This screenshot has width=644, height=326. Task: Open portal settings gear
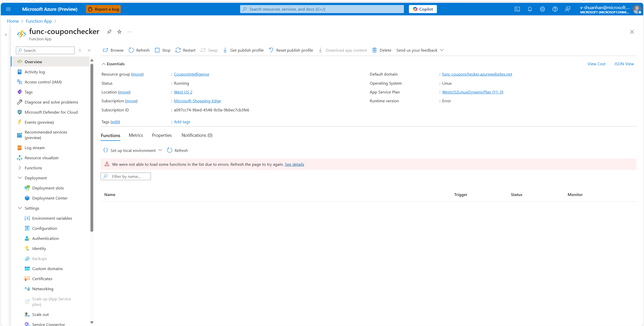click(542, 9)
